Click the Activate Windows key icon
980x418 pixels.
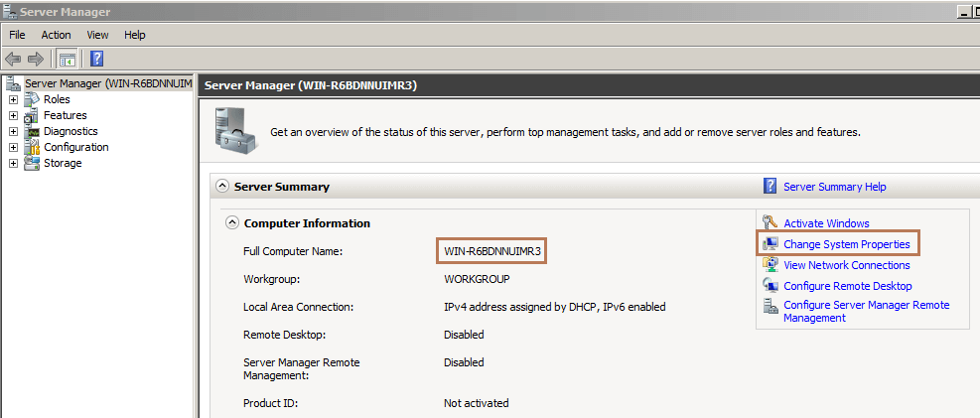tap(770, 223)
